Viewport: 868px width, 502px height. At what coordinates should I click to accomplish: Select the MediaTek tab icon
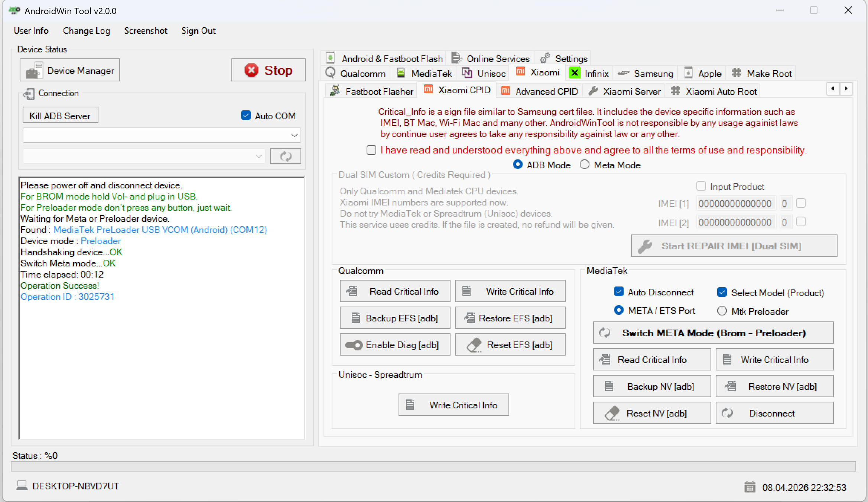tap(401, 73)
